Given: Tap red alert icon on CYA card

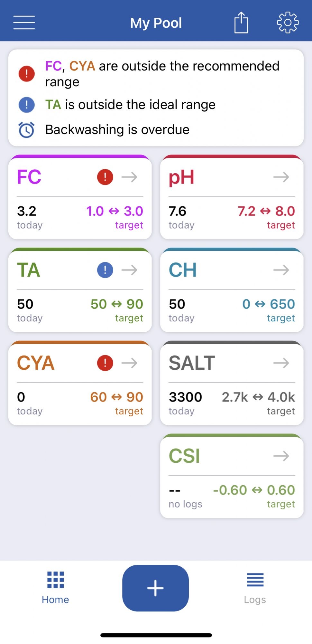Looking at the screenshot, I should (105, 363).
